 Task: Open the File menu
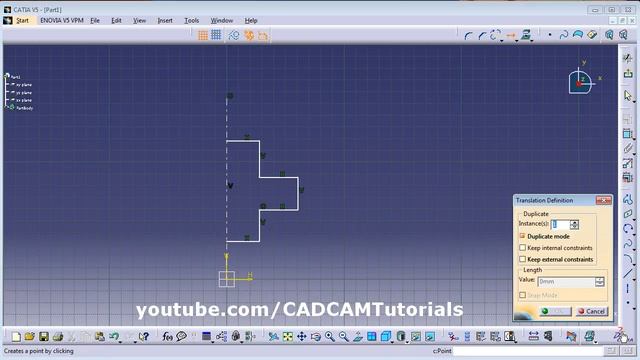[x=95, y=20]
